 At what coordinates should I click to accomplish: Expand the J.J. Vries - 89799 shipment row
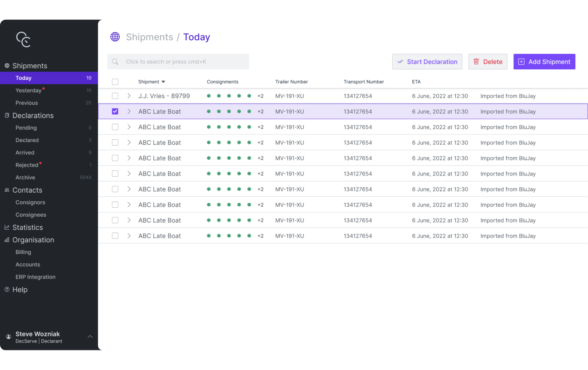click(x=129, y=96)
